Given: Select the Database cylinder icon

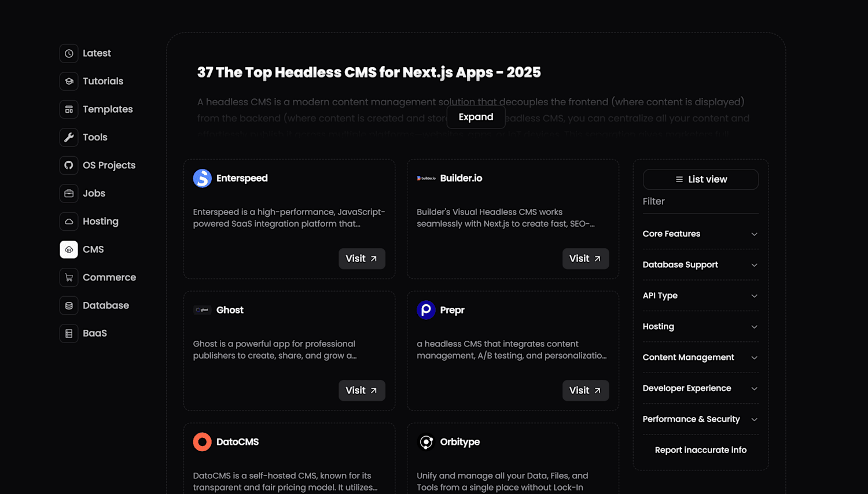Looking at the screenshot, I should pos(69,305).
